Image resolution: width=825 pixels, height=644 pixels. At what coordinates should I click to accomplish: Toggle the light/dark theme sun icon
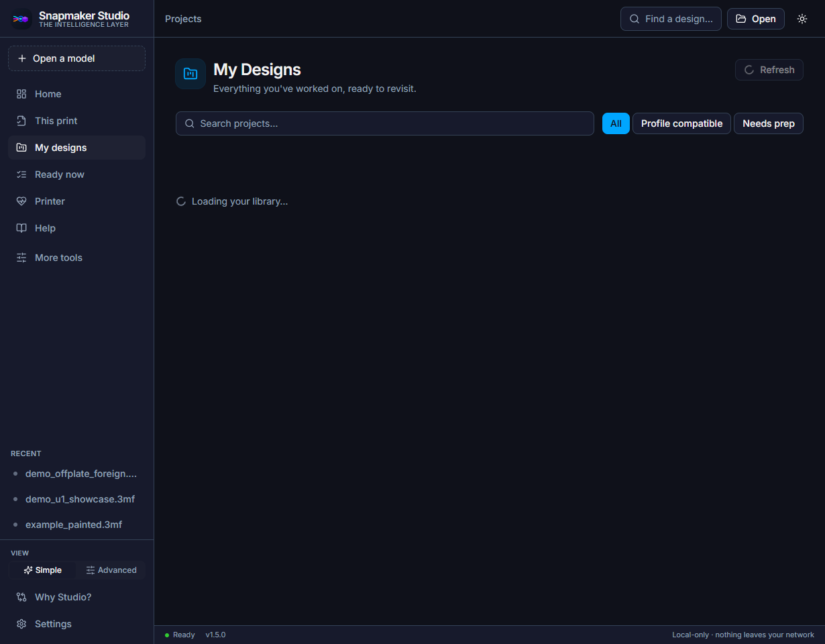coord(802,19)
